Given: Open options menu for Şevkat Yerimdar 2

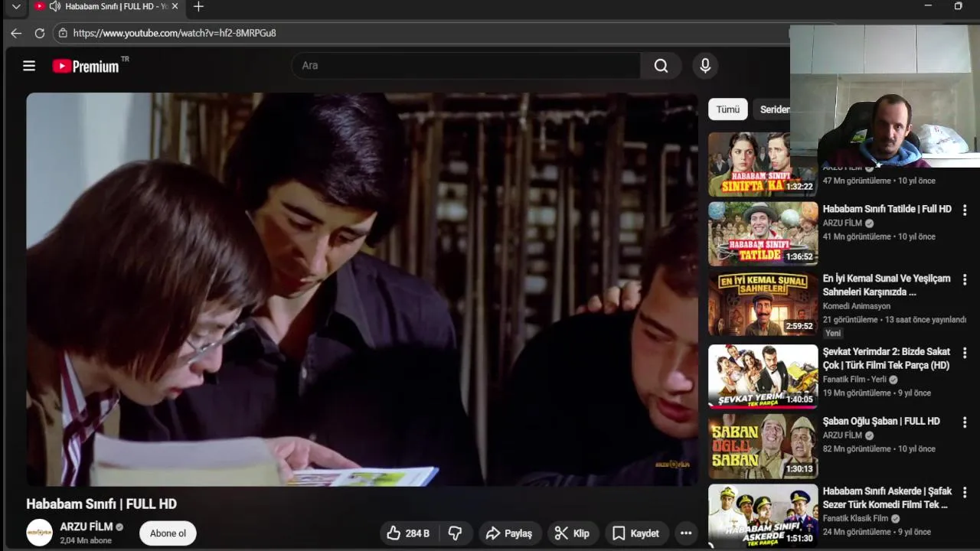Looking at the screenshot, I should pos(965,352).
